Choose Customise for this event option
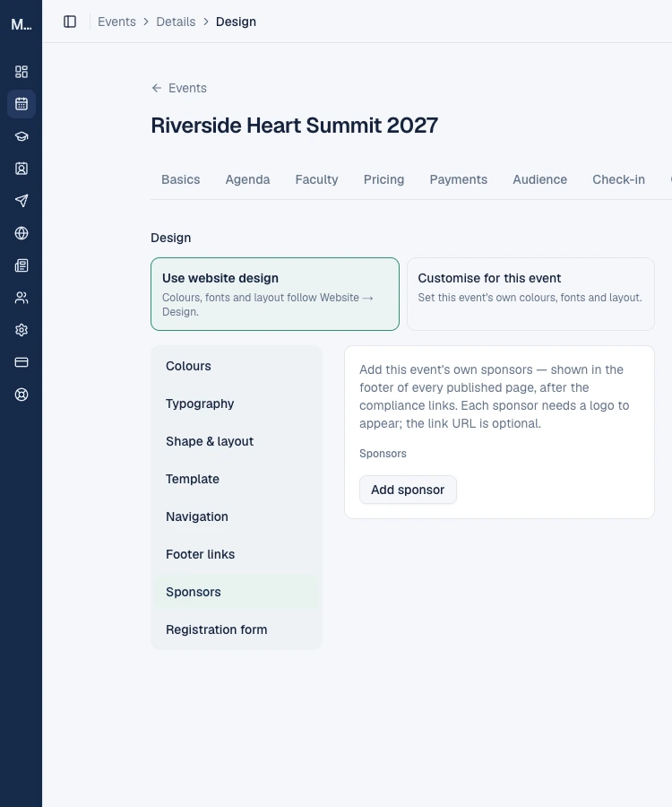The width and height of the screenshot is (672, 807). pyautogui.click(x=530, y=294)
